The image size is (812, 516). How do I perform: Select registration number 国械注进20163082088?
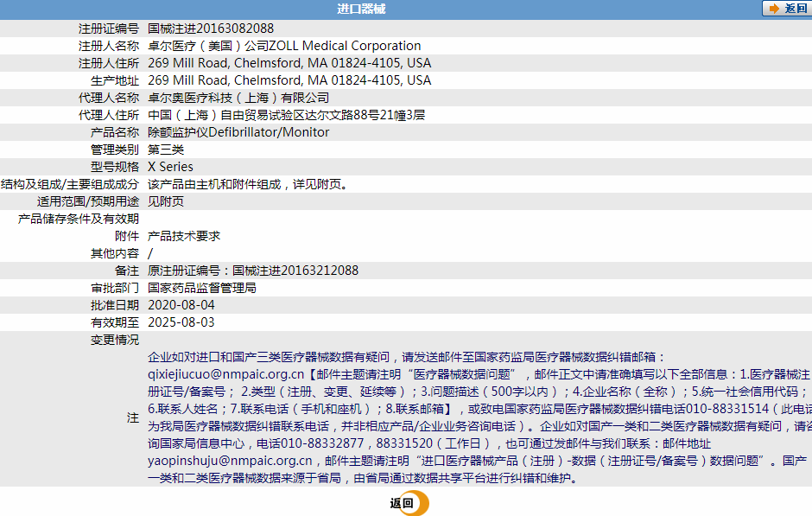211,29
